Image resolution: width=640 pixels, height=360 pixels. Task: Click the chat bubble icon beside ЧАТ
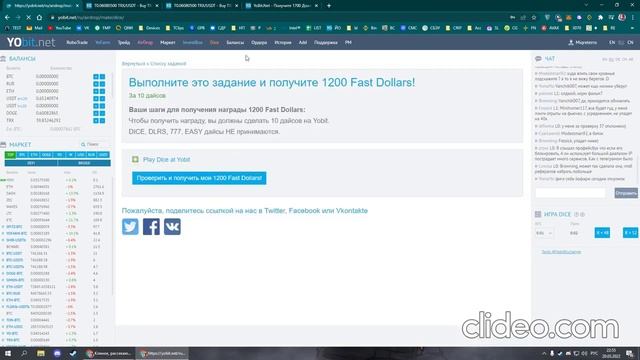pyautogui.click(x=538, y=59)
